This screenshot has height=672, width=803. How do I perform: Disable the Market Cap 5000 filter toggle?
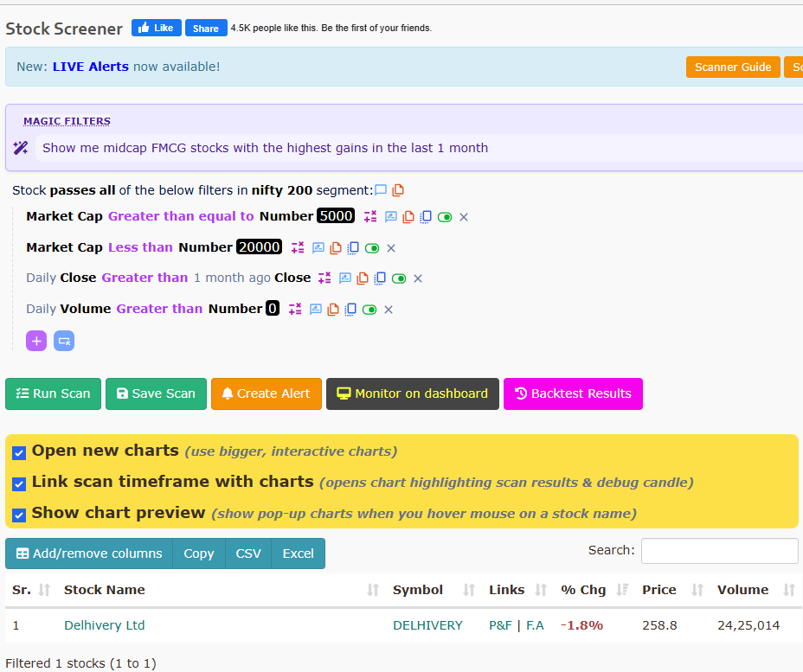pyautogui.click(x=445, y=217)
